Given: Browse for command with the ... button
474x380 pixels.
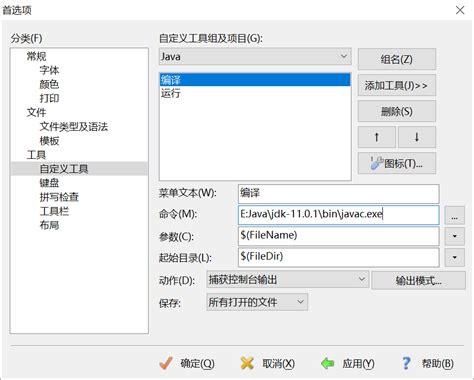Looking at the screenshot, I should pyautogui.click(x=455, y=215).
